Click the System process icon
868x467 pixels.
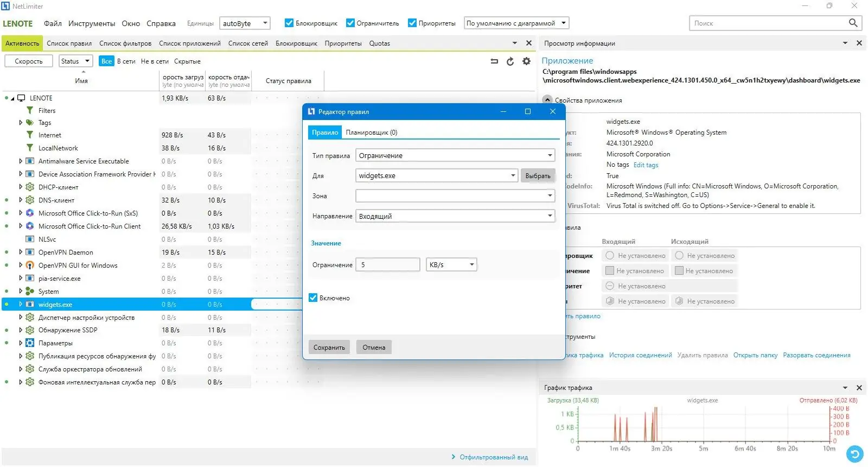(30, 292)
